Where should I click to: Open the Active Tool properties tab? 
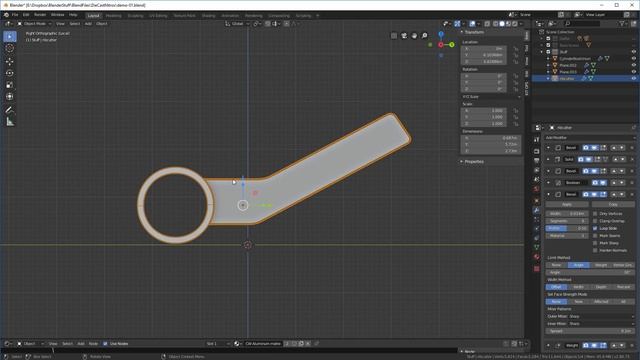tap(536, 140)
